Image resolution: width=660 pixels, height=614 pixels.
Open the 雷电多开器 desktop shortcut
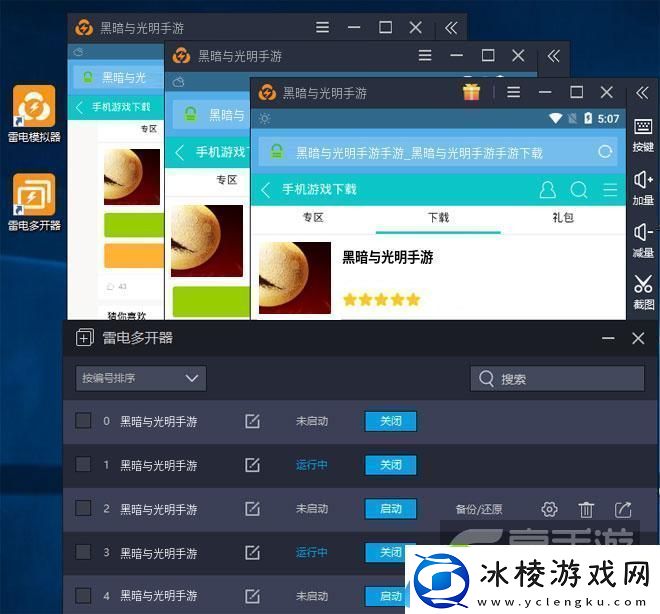(x=34, y=202)
